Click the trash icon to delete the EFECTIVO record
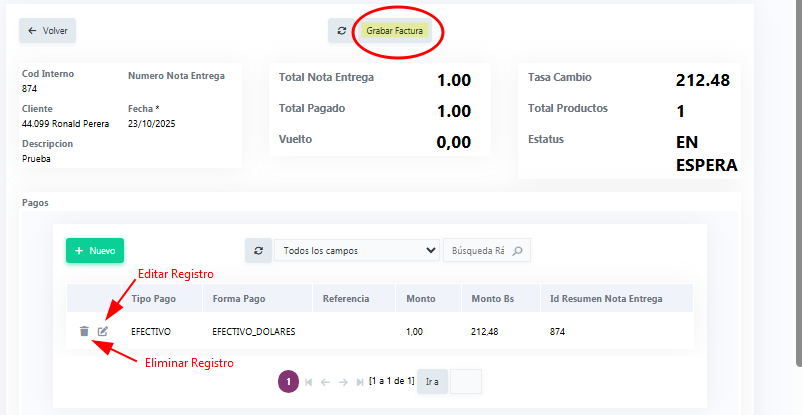 [x=84, y=331]
